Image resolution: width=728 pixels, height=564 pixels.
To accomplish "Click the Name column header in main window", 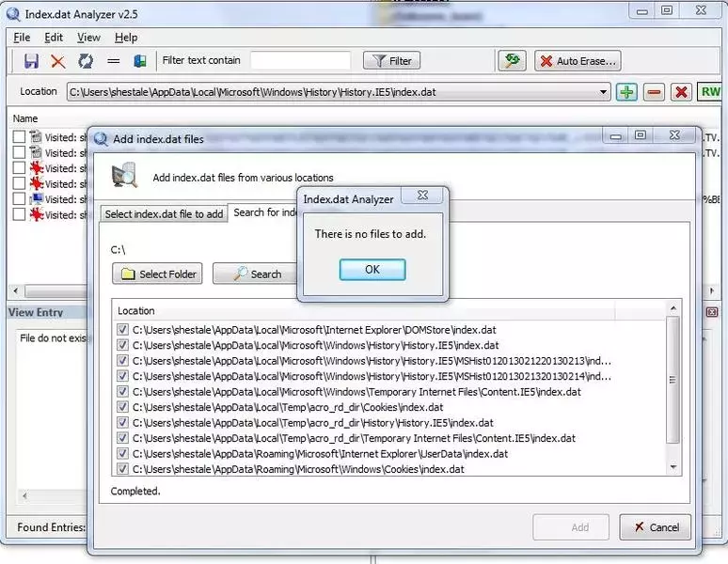I will [25, 118].
